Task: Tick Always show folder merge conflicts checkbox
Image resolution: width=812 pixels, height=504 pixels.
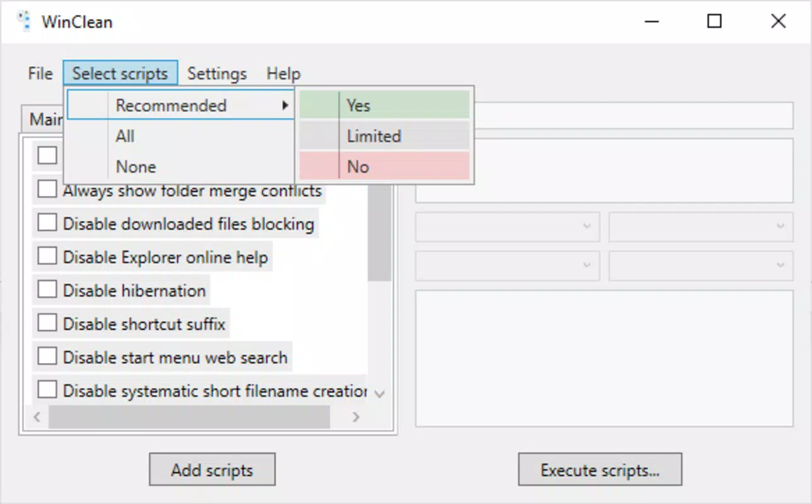Action: click(47, 190)
